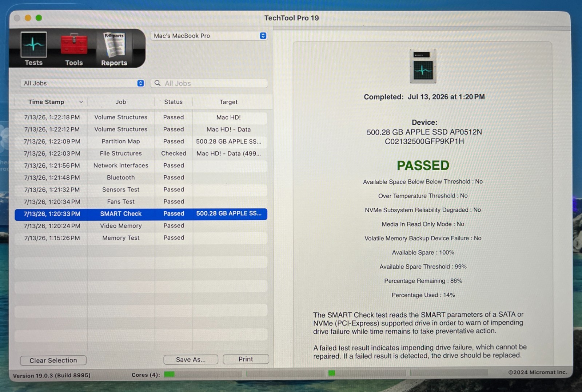Open the Mac's MacBook Pro device dropdown
Viewport: 582px width, 392px height.
209,36
